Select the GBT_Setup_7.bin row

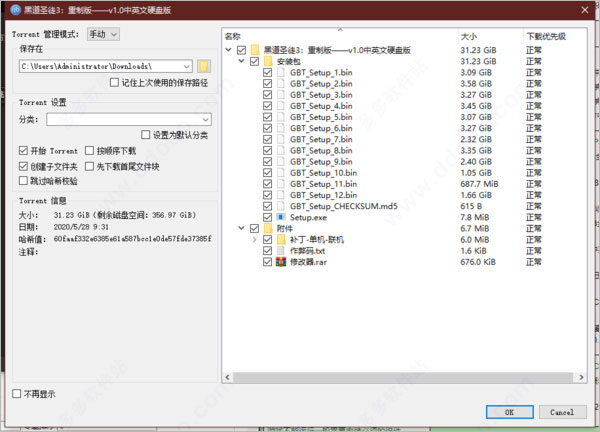click(x=404, y=139)
